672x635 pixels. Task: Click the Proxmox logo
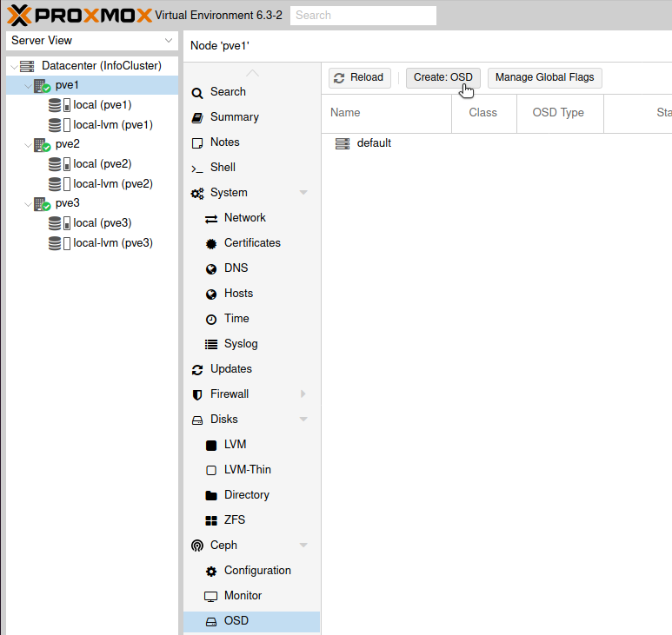point(80,15)
